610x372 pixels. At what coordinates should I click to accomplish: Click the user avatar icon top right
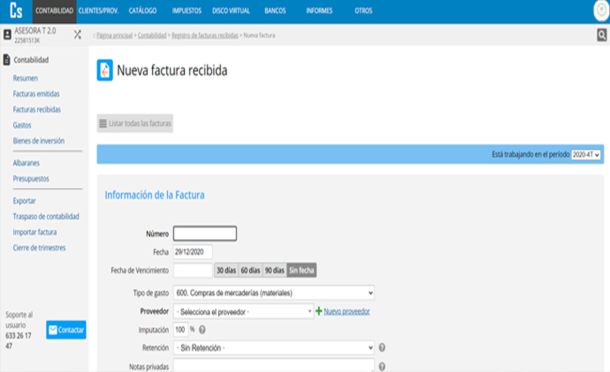point(602,11)
